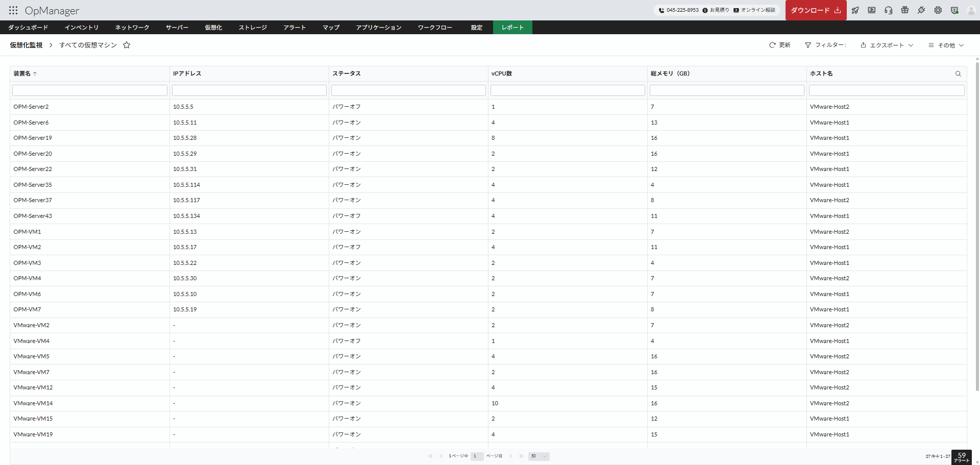Viewport: 980px width, 465px height.
Task: Click the gift box icon
Action: tap(905, 10)
